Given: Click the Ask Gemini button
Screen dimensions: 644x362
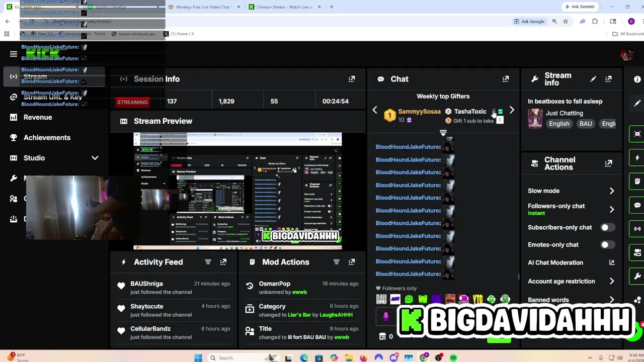Looking at the screenshot, I should tap(579, 7).
